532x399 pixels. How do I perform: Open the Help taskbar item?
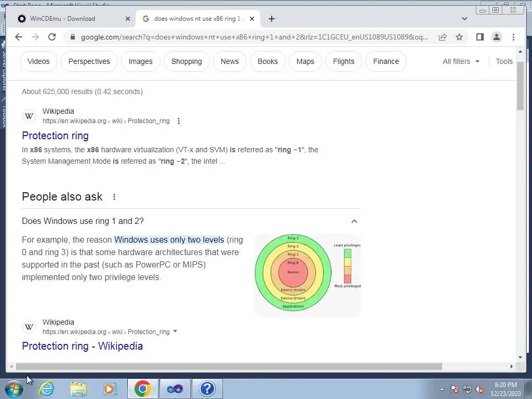pyautogui.click(x=207, y=389)
